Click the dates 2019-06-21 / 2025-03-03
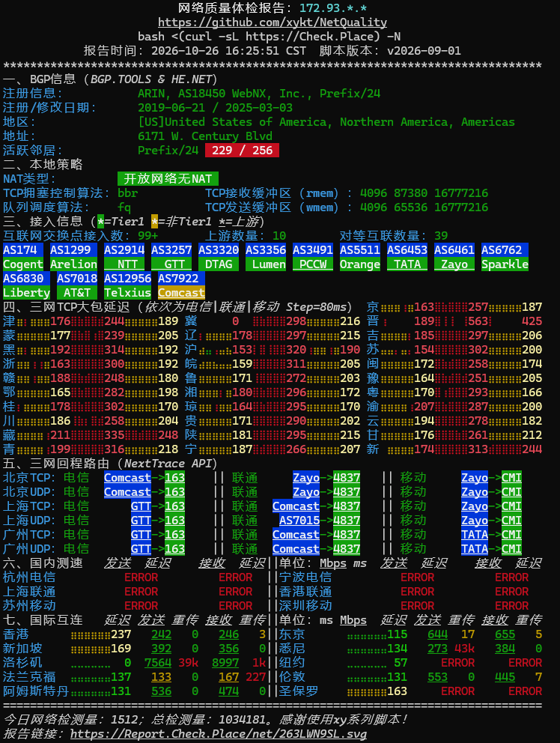 pos(215,108)
